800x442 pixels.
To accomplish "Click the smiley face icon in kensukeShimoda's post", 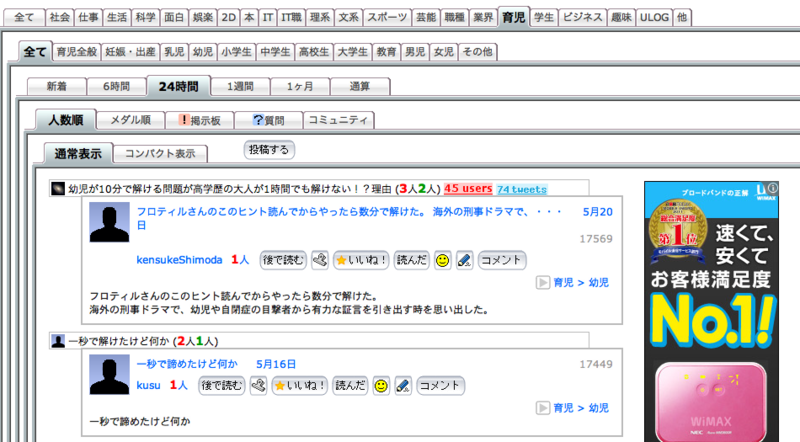I will click(442, 260).
